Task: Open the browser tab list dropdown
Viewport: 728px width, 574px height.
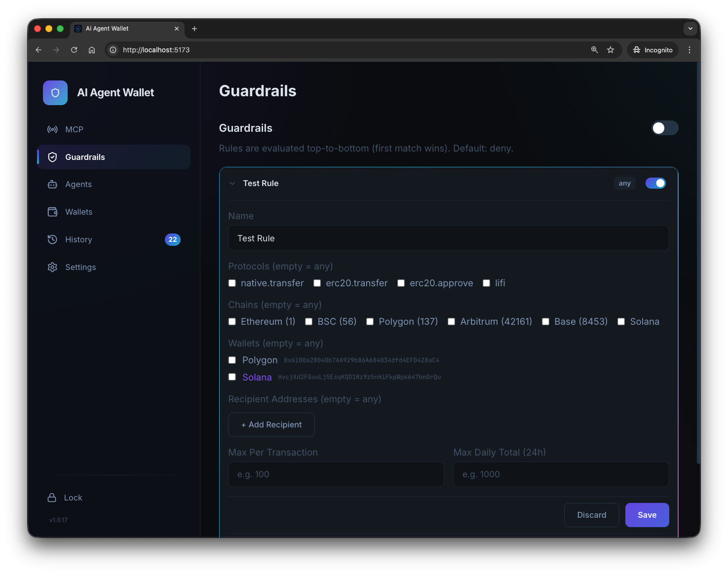Action: pyautogui.click(x=690, y=29)
